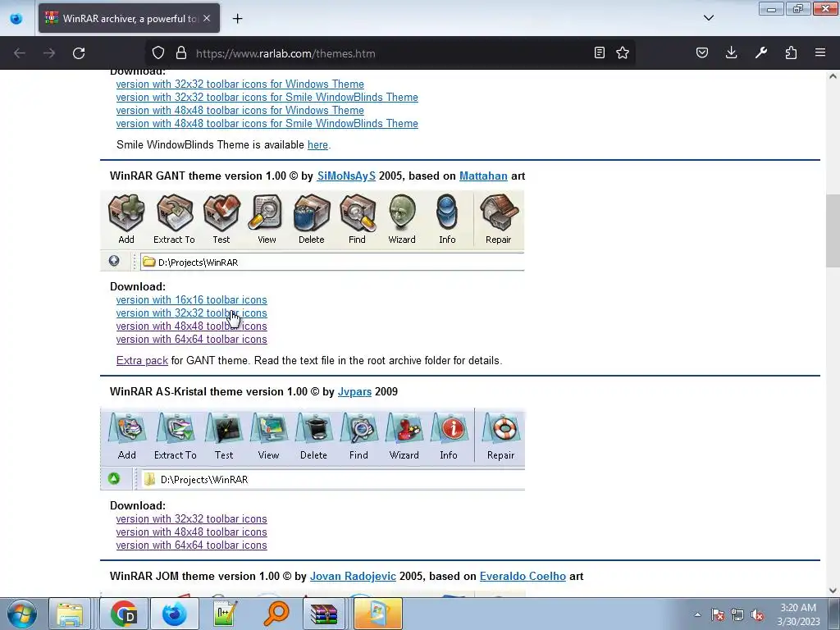Reload the current page
This screenshot has width=840, height=630.
click(x=79, y=53)
